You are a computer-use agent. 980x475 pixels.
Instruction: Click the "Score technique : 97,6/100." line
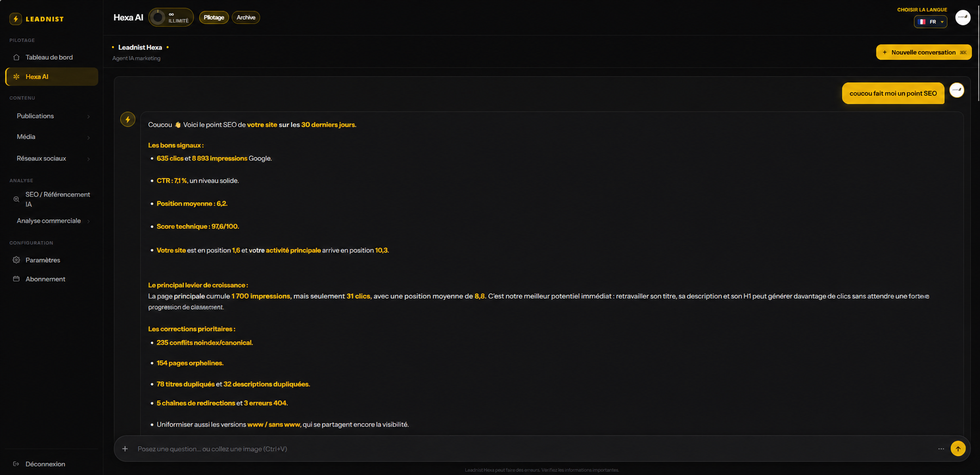click(x=198, y=226)
